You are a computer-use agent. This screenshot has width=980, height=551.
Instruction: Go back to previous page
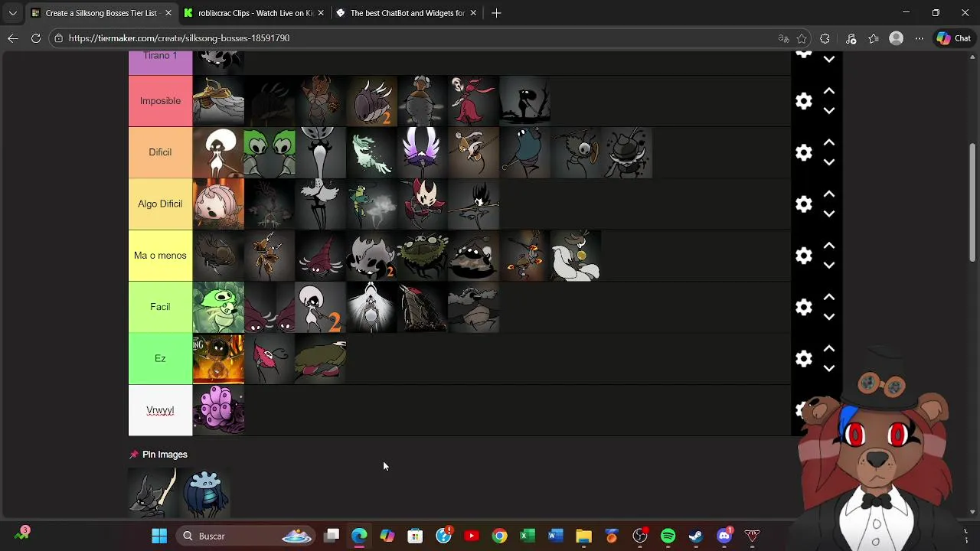pyautogui.click(x=13, y=38)
